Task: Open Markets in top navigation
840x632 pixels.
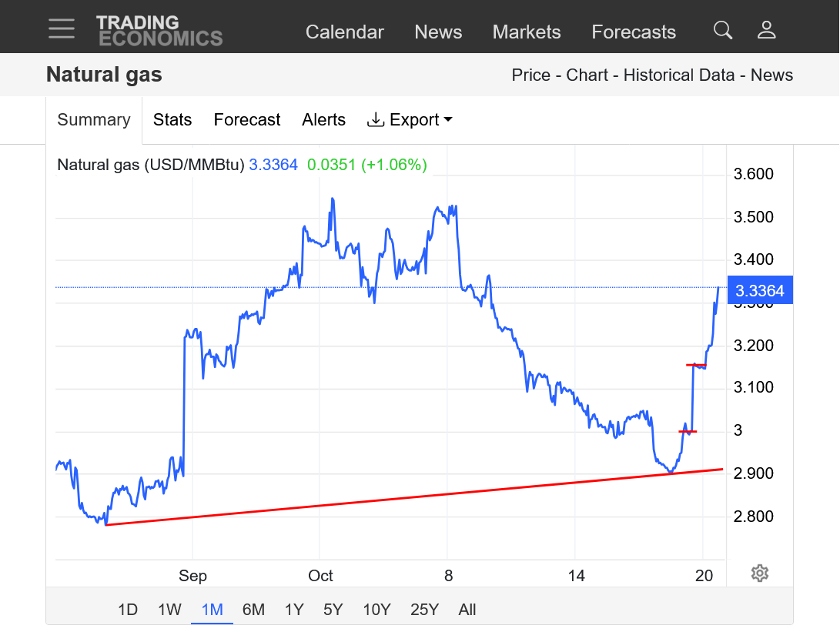Action: point(527,32)
